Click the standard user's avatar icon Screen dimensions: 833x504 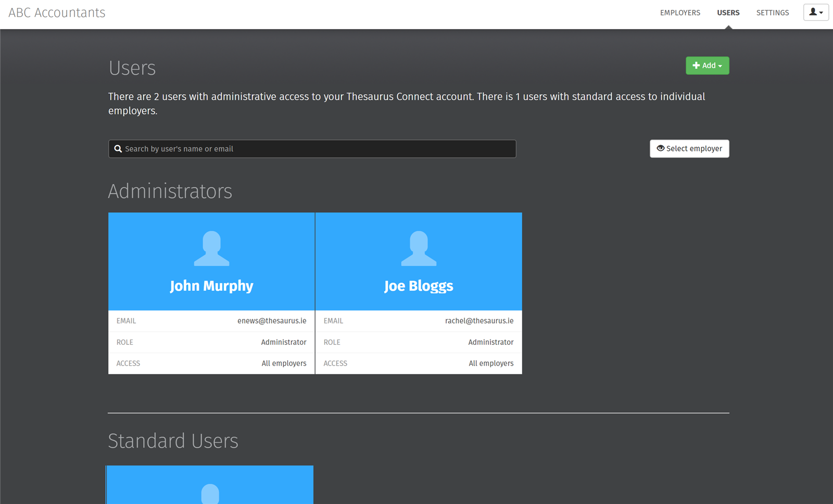coord(210,493)
